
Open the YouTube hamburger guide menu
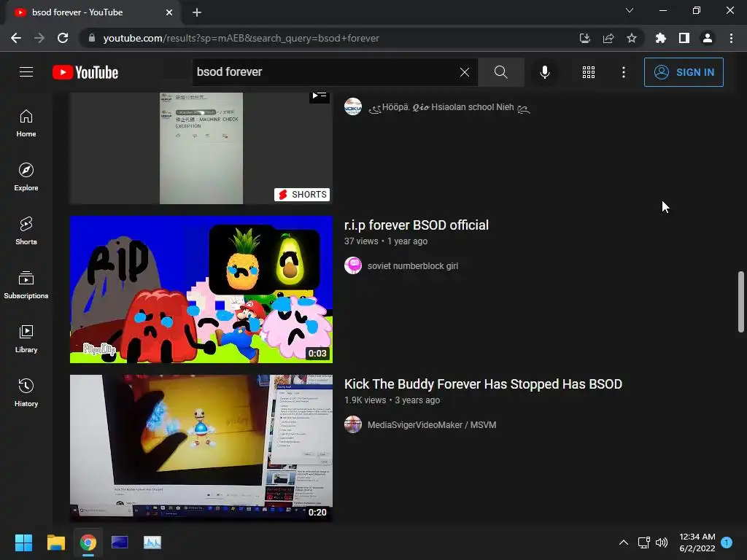(x=26, y=72)
